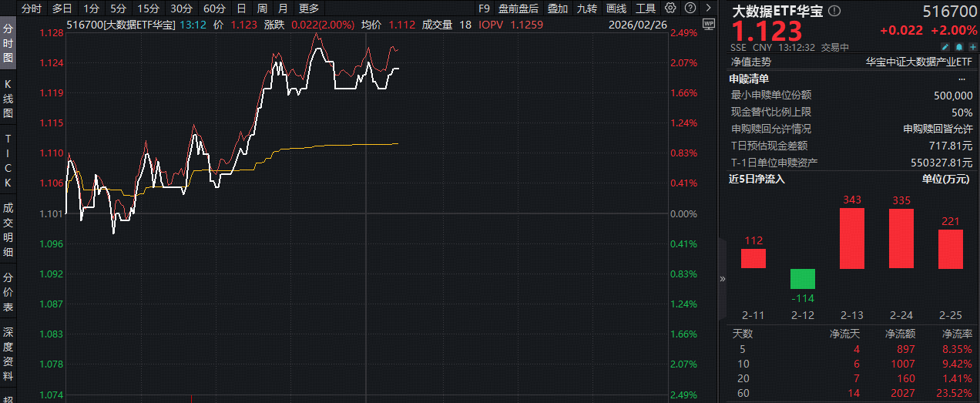Expand the 更多 period options

pyautogui.click(x=309, y=8)
